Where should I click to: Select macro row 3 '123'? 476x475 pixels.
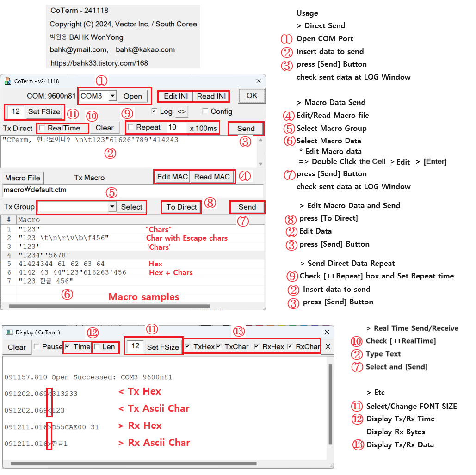[x=133, y=247]
